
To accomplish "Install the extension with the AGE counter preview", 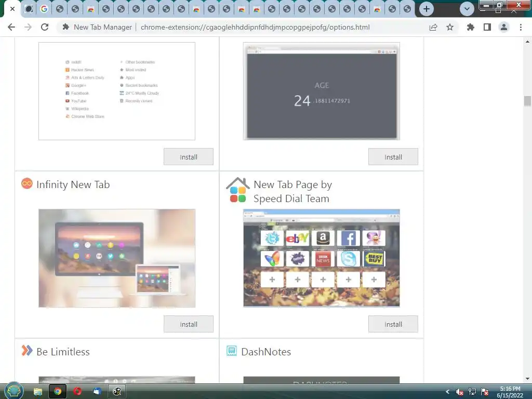I will pos(393,157).
